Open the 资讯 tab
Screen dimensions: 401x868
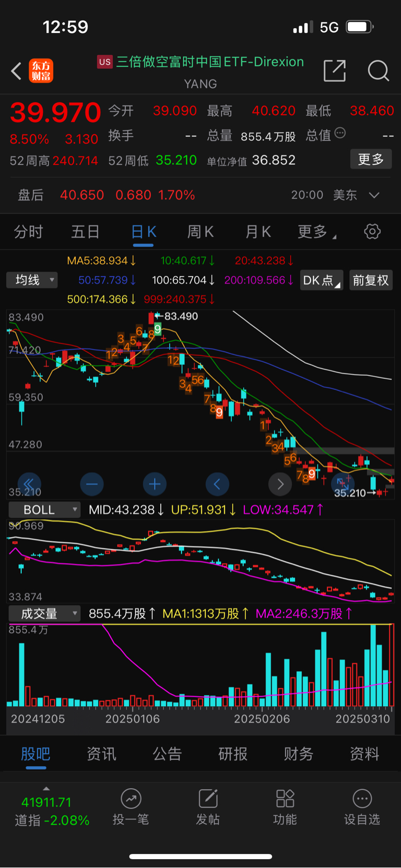point(101,754)
